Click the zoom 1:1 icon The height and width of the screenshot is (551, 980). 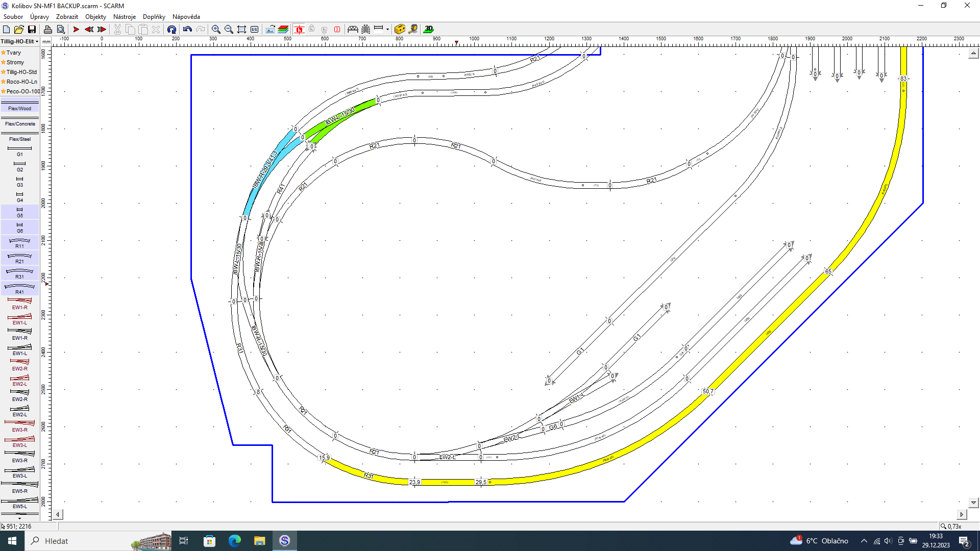coord(254,29)
